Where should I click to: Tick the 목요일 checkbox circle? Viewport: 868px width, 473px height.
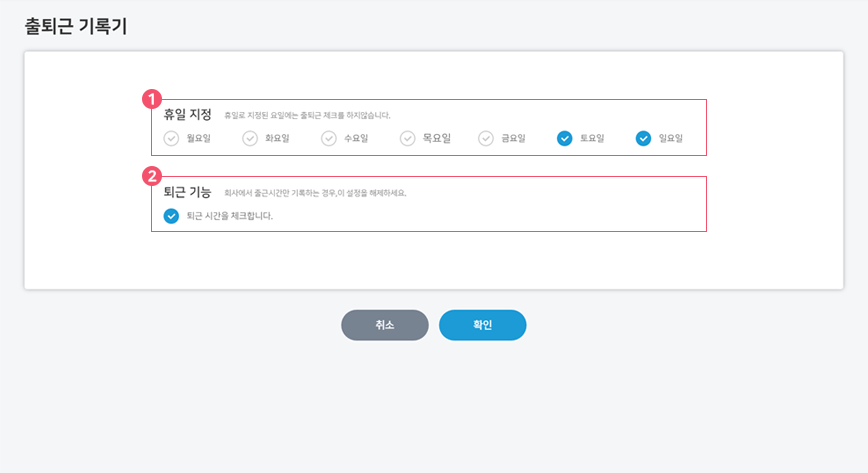[407, 138]
